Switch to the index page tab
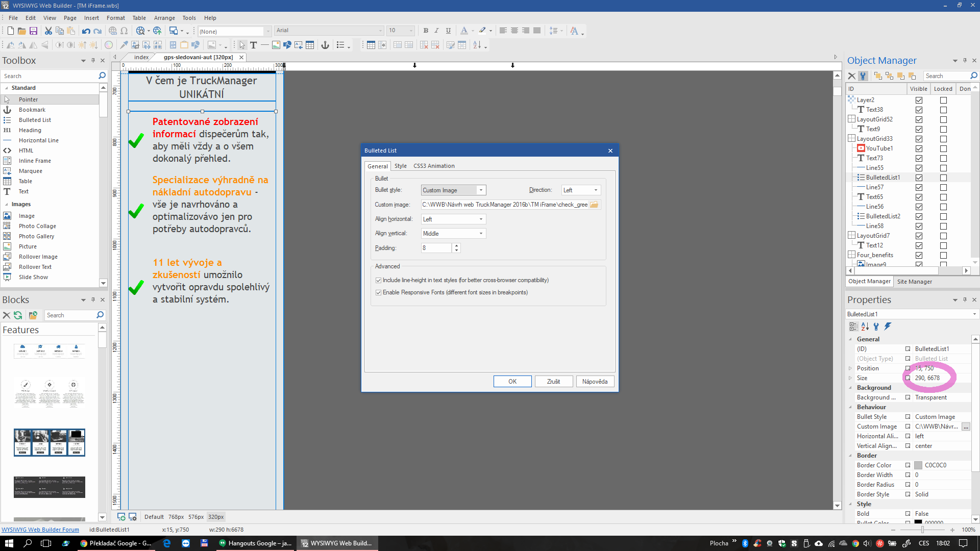The image size is (980, 551). [141, 57]
